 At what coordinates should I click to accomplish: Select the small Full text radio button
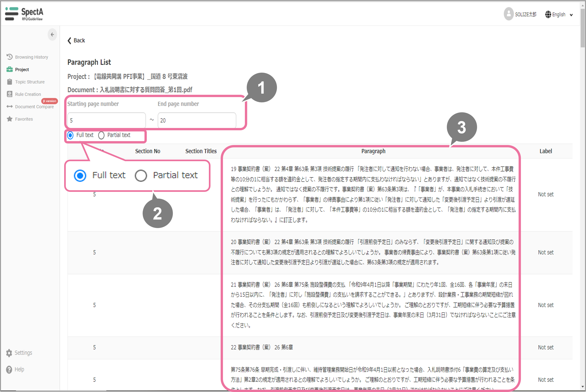pyautogui.click(x=71, y=135)
